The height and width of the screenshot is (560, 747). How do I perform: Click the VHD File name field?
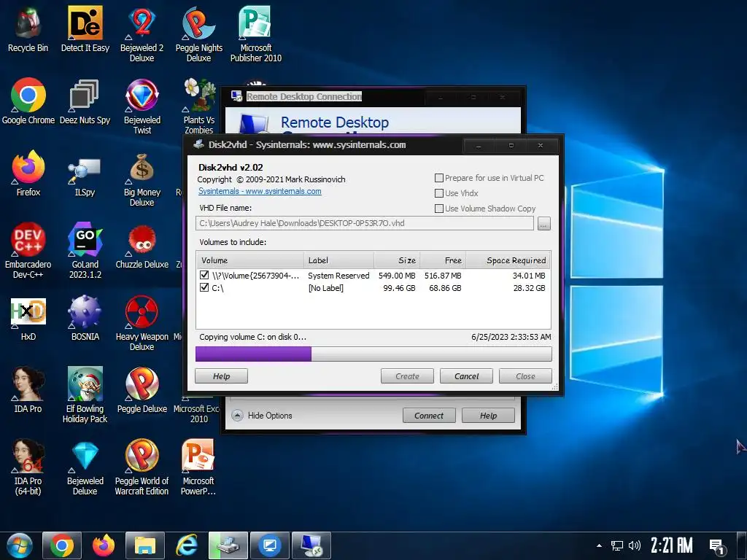(365, 223)
